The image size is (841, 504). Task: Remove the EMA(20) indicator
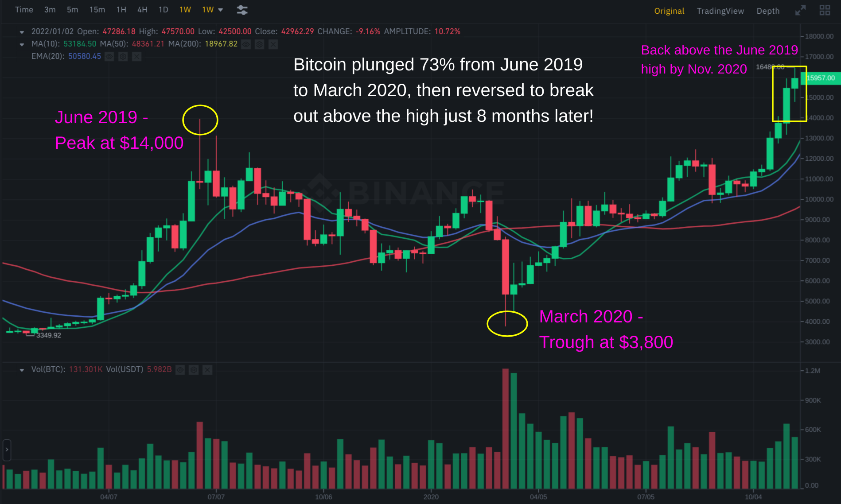tap(137, 57)
